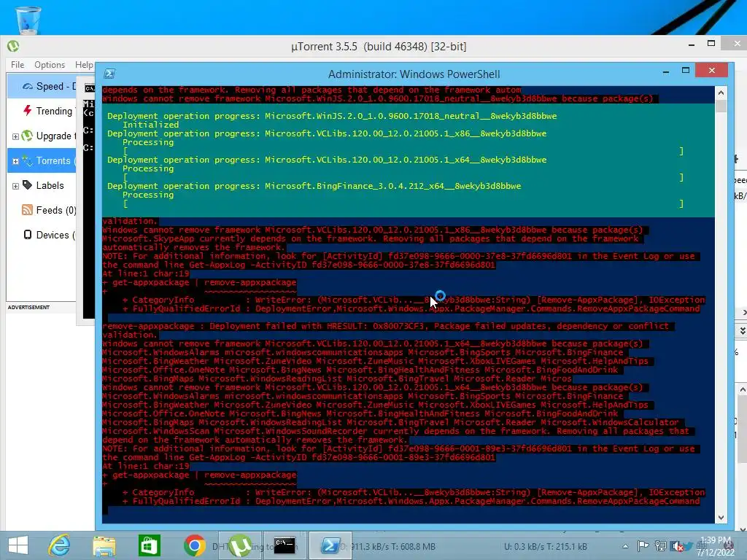Open the clock showing 1:39 PM
The width and height of the screenshot is (747, 560).
pos(716,546)
